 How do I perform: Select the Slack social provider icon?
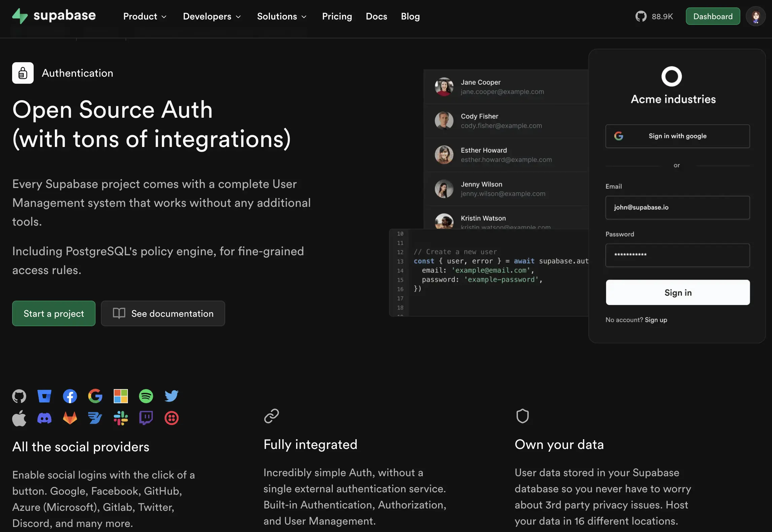(121, 418)
